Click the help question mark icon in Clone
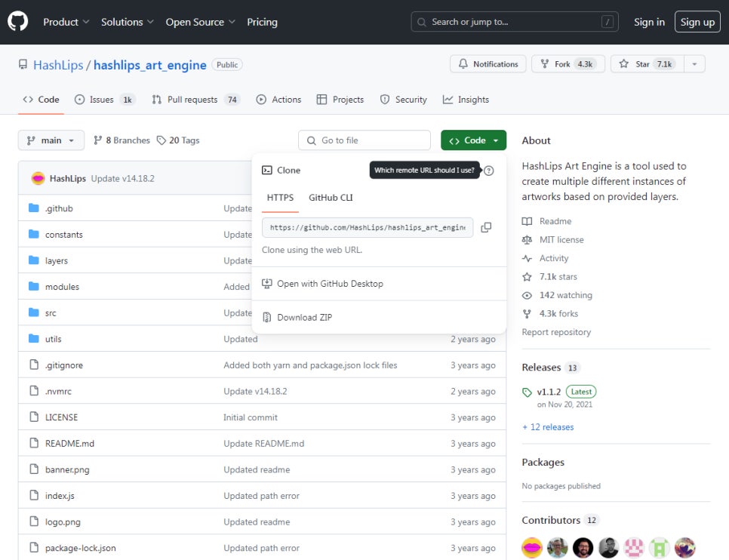The width and height of the screenshot is (729, 560). click(488, 171)
